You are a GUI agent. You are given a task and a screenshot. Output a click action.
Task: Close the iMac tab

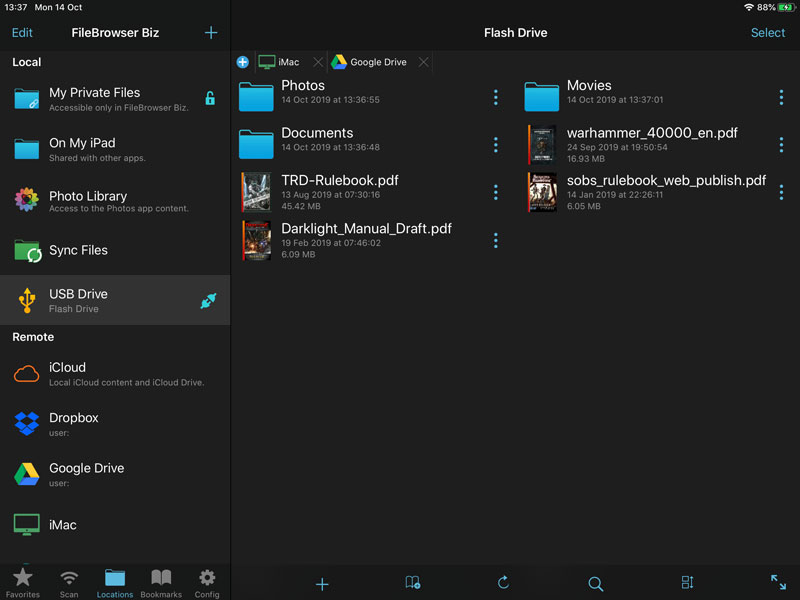tap(318, 62)
